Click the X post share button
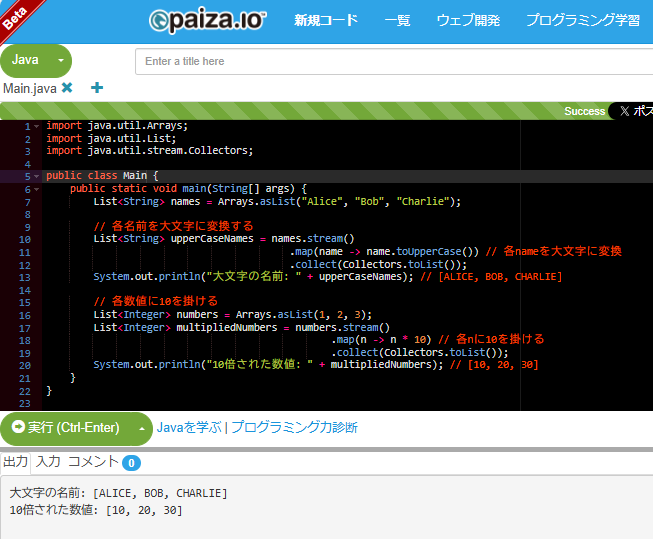The height and width of the screenshot is (539, 653). coord(632,111)
